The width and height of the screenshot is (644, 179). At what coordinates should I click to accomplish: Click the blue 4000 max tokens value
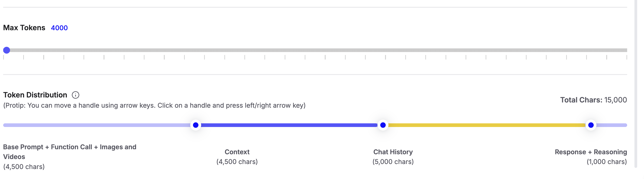[59, 28]
